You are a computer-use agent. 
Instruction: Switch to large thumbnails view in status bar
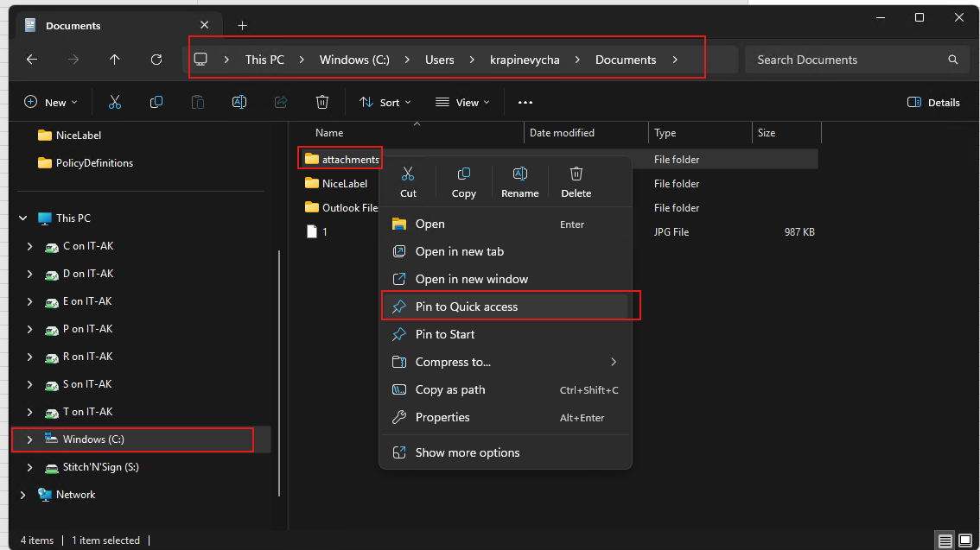pos(965,541)
